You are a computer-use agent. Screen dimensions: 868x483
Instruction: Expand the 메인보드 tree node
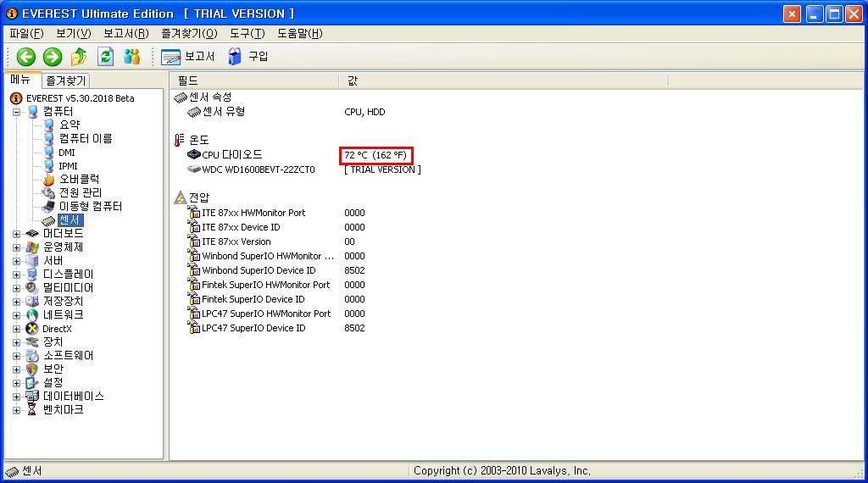pyautogui.click(x=16, y=234)
